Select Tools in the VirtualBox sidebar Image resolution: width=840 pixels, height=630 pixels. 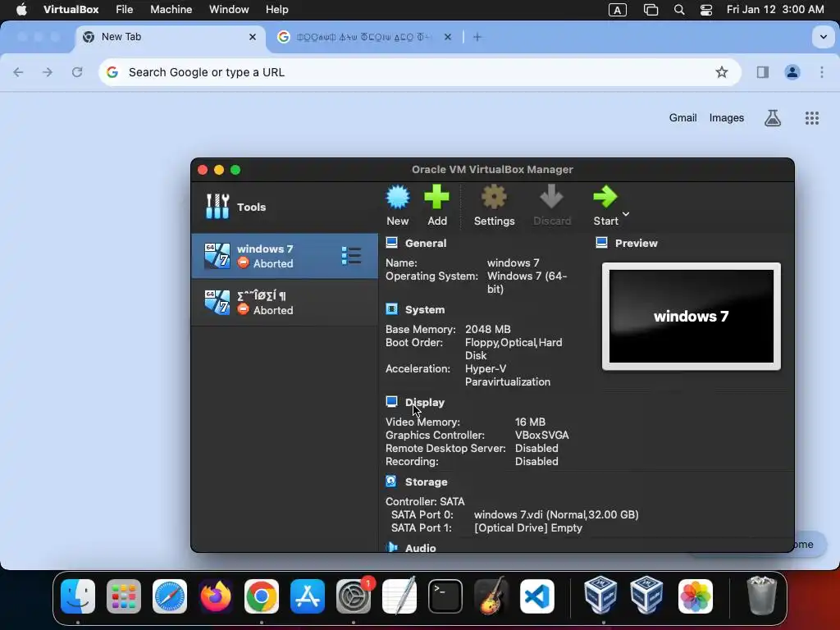[285, 207]
